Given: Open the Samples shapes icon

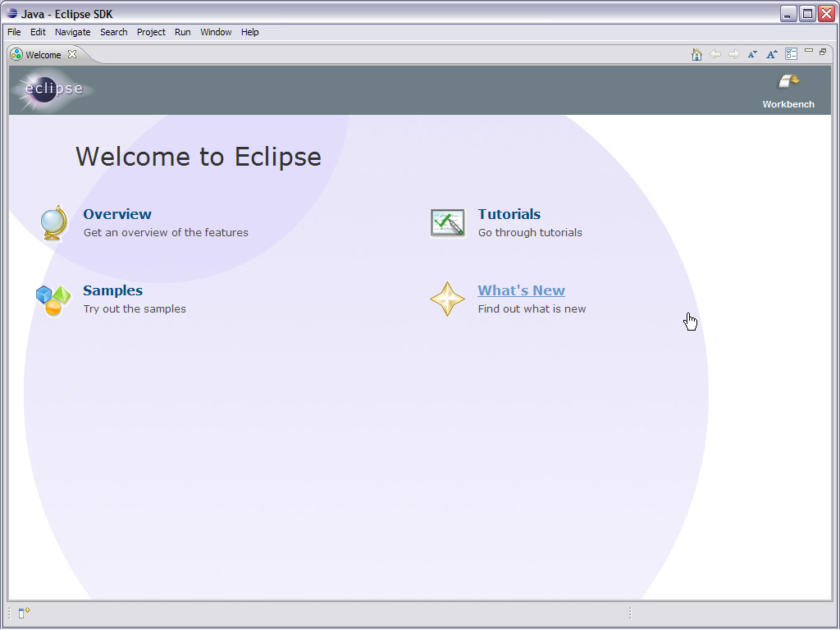Looking at the screenshot, I should coord(53,300).
